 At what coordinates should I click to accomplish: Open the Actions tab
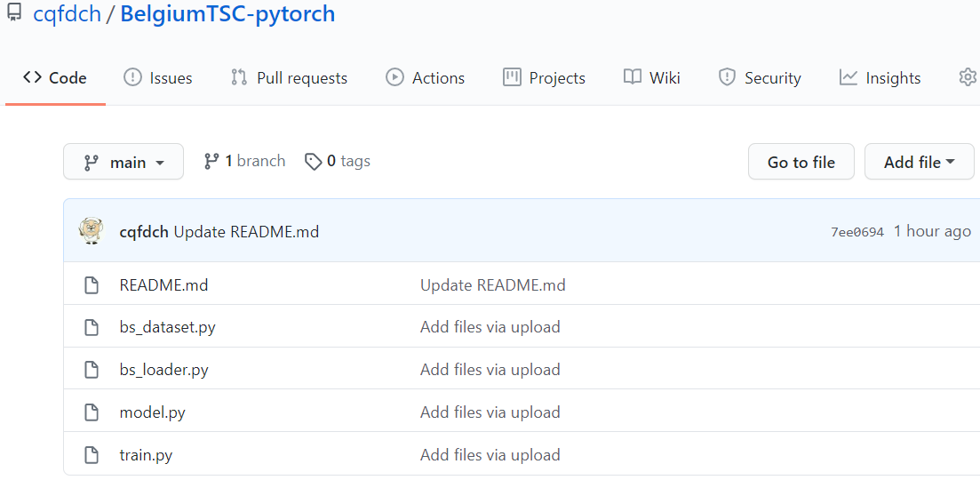[x=425, y=78]
